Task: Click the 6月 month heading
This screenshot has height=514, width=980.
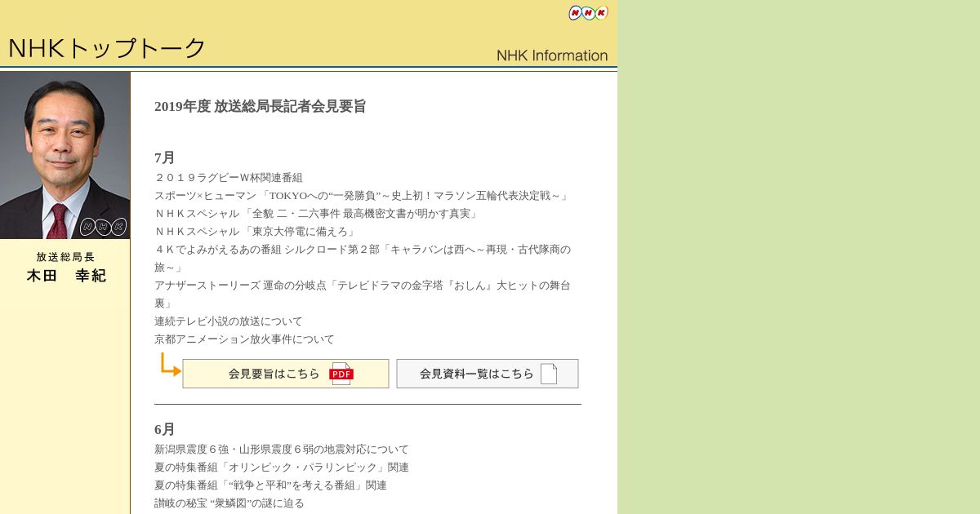Action: point(165,429)
